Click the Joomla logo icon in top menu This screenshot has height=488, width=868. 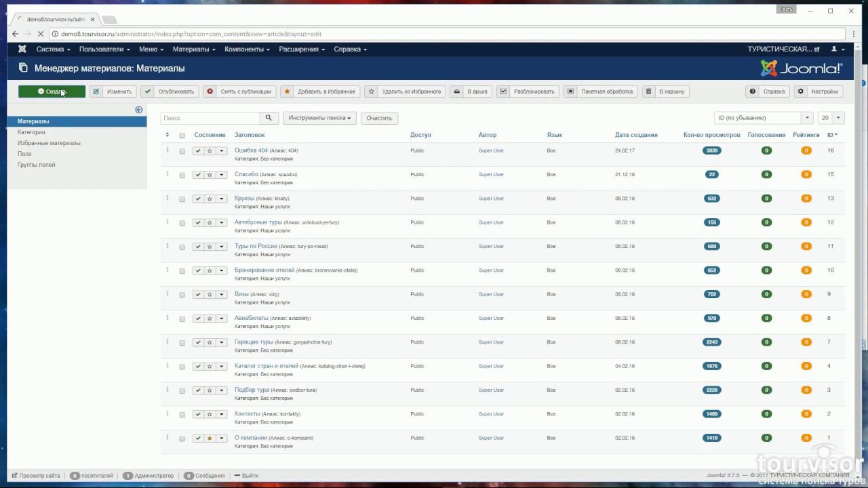[x=22, y=49]
